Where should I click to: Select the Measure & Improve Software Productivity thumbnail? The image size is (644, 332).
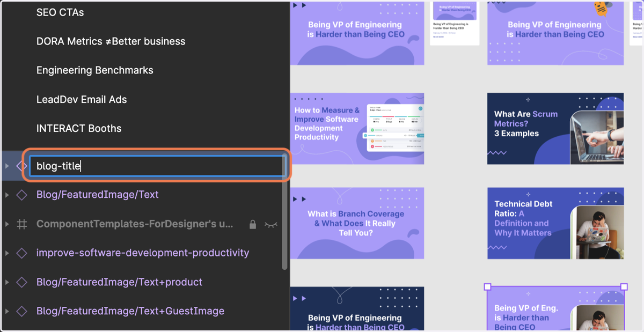(357, 129)
